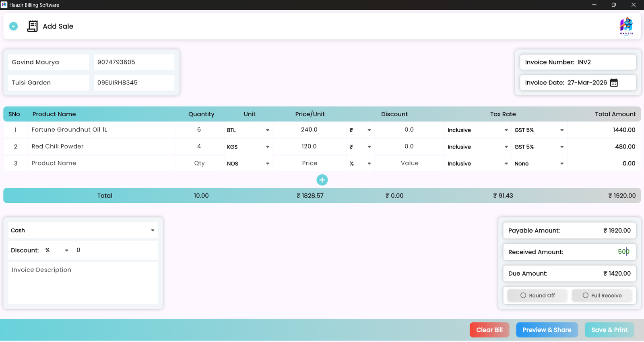The height and width of the screenshot is (342, 644).
Task: Open BTL unit dropdown for Fortune Groundnut Oil
Action: pyautogui.click(x=248, y=130)
